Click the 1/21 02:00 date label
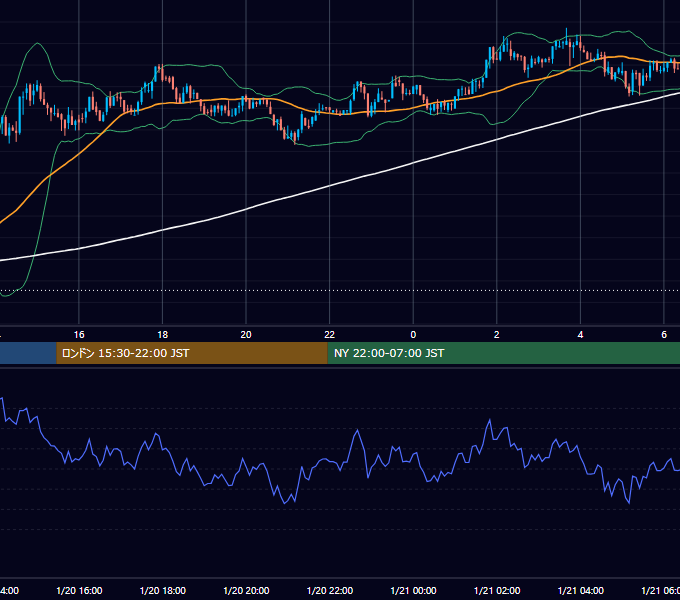Viewport: 680px width, 600px height. pyautogui.click(x=497, y=590)
